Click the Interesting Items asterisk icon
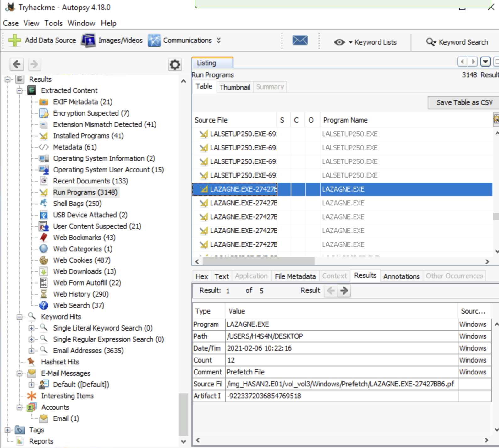Viewport: 499px width, 448px height. (x=32, y=396)
